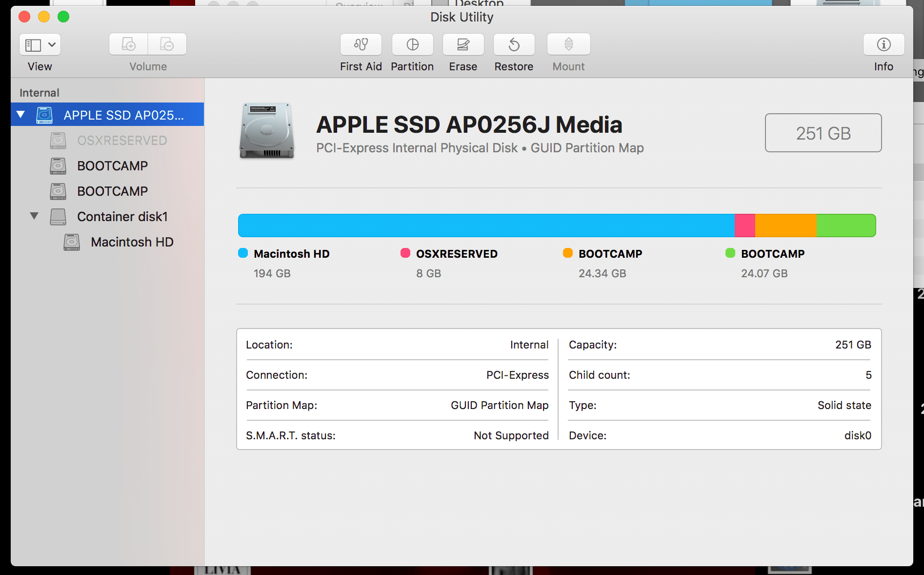Screen dimensions: 924x575
Task: Click the remove Volume icon
Action: coord(167,44)
